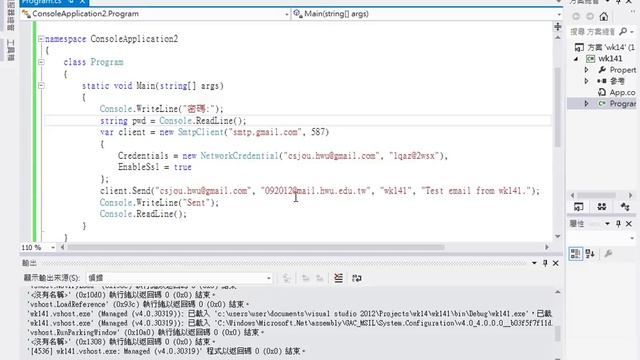Click the search magnifier in Solution Explorer
The image size is (640, 360).
coord(623,31)
